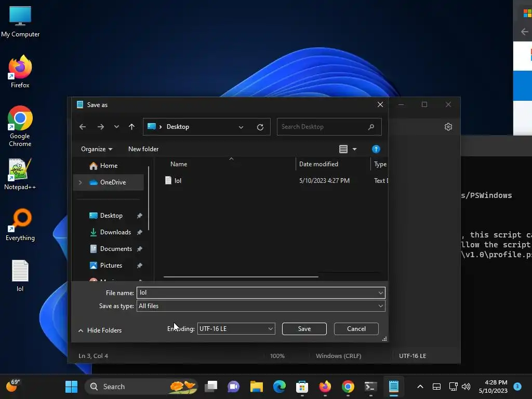Click the network icon in the tray
Image resolution: width=532 pixels, height=399 pixels.
pos(453,387)
